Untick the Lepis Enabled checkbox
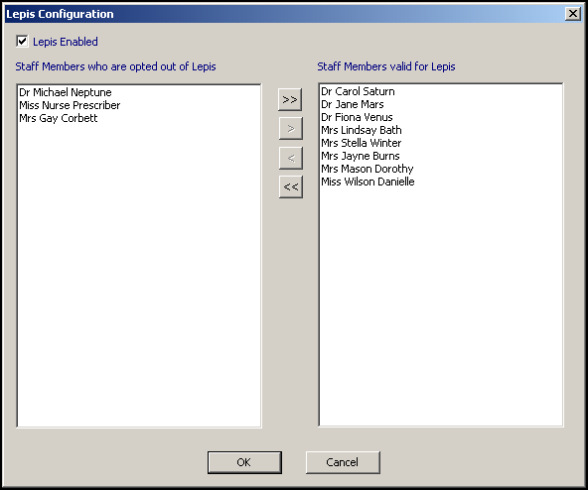588x490 pixels. click(x=22, y=41)
